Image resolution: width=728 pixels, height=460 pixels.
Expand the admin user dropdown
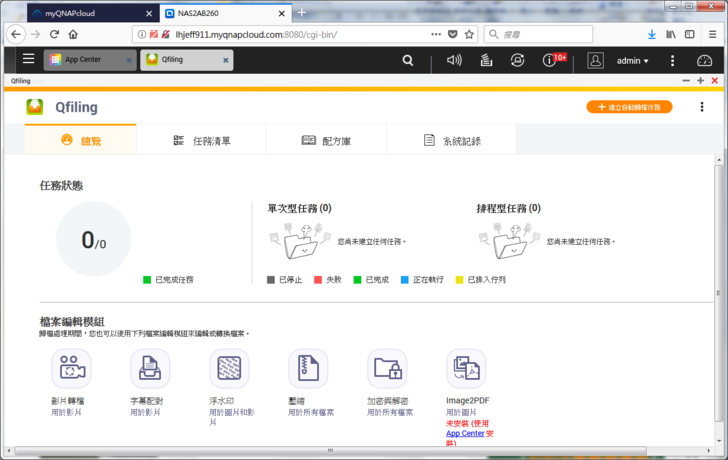tap(632, 61)
